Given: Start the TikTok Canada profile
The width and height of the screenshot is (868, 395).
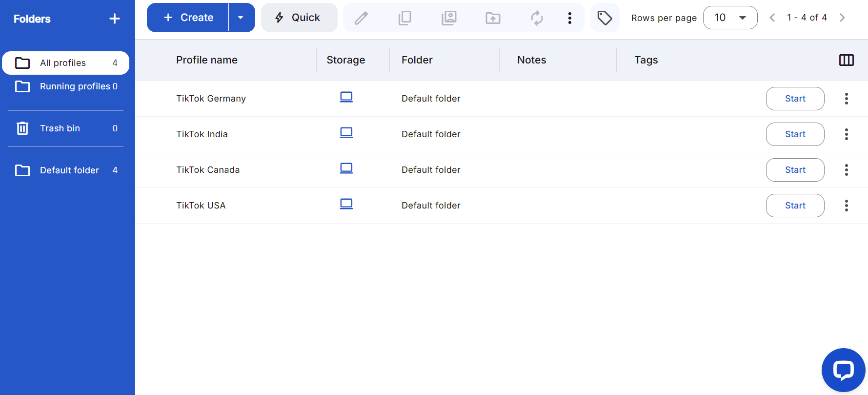Looking at the screenshot, I should tap(795, 170).
